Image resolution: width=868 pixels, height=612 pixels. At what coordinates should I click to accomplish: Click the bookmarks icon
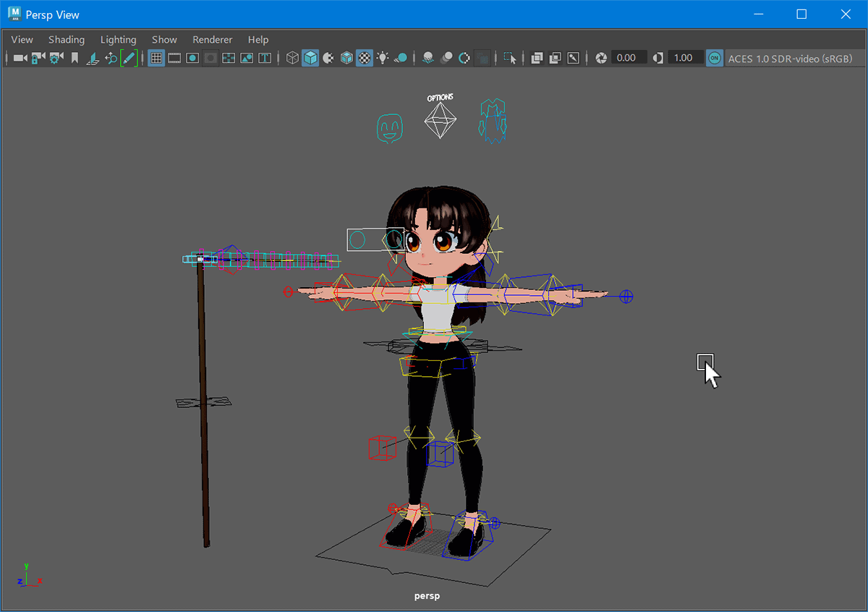click(75, 58)
